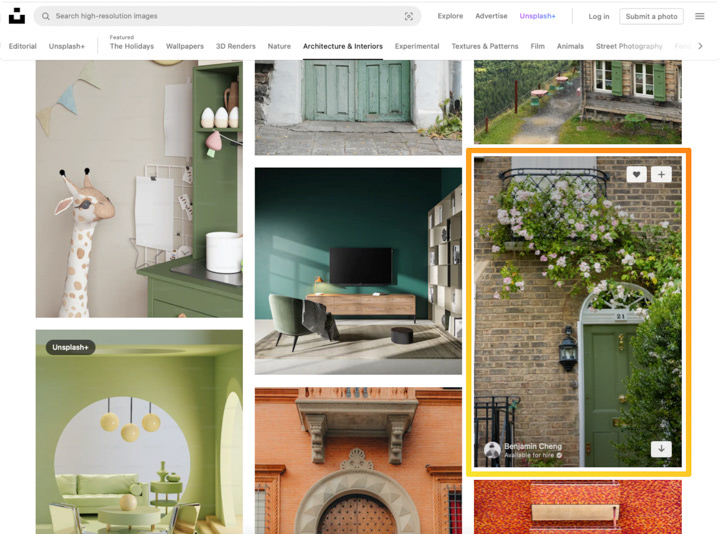720x534 pixels.
Task: Select the Film category
Action: click(x=537, y=46)
